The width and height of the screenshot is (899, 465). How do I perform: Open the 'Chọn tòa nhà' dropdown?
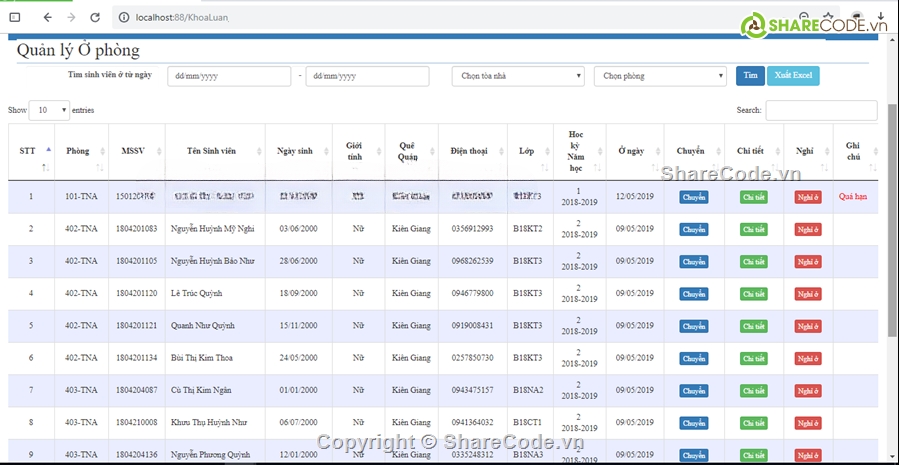pos(518,76)
